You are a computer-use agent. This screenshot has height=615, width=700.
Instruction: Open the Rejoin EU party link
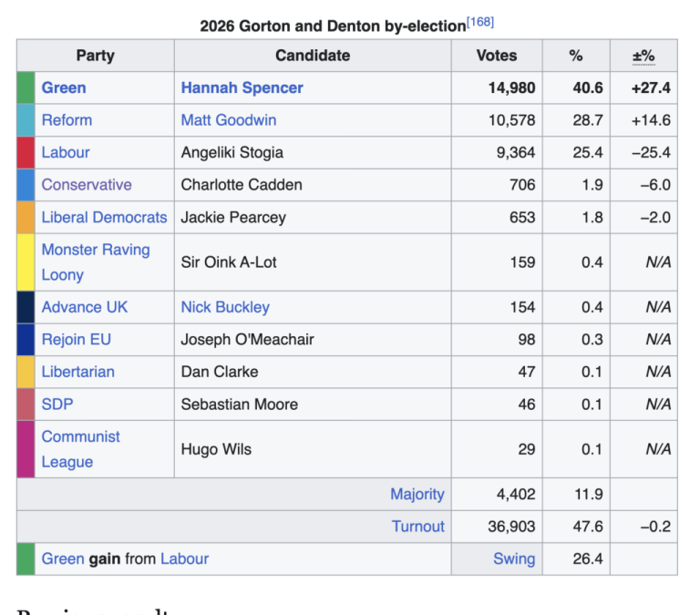pos(76,339)
